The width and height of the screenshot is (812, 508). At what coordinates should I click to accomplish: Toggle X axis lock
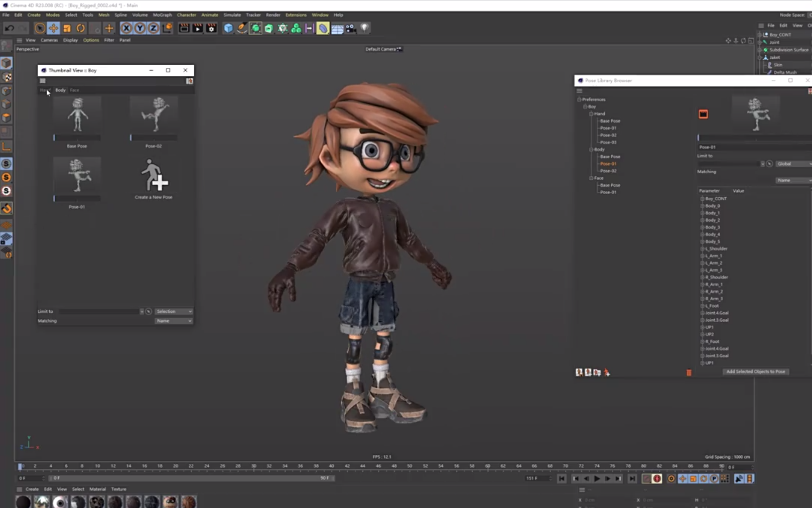126,28
